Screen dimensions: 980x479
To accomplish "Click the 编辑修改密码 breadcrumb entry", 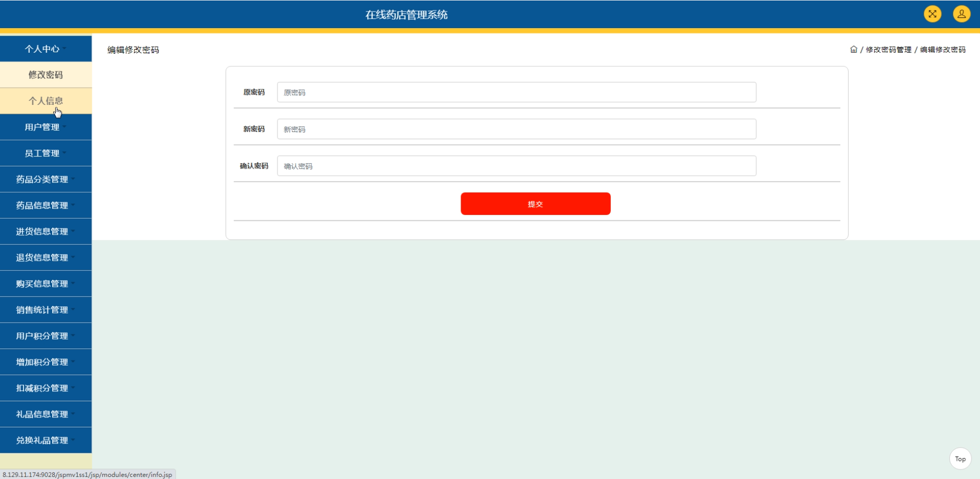I will coord(942,50).
